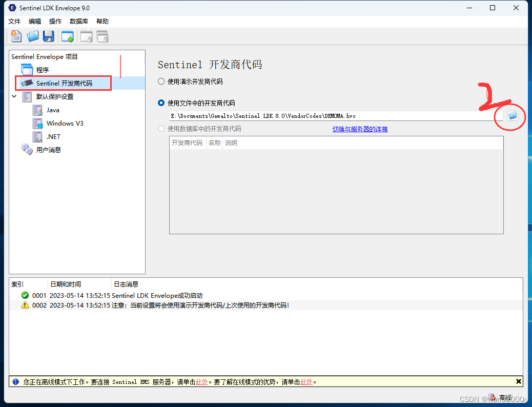Click the USB key icon for Sentinel 开发商代码
This screenshot has width=532, height=407.
[27, 83]
